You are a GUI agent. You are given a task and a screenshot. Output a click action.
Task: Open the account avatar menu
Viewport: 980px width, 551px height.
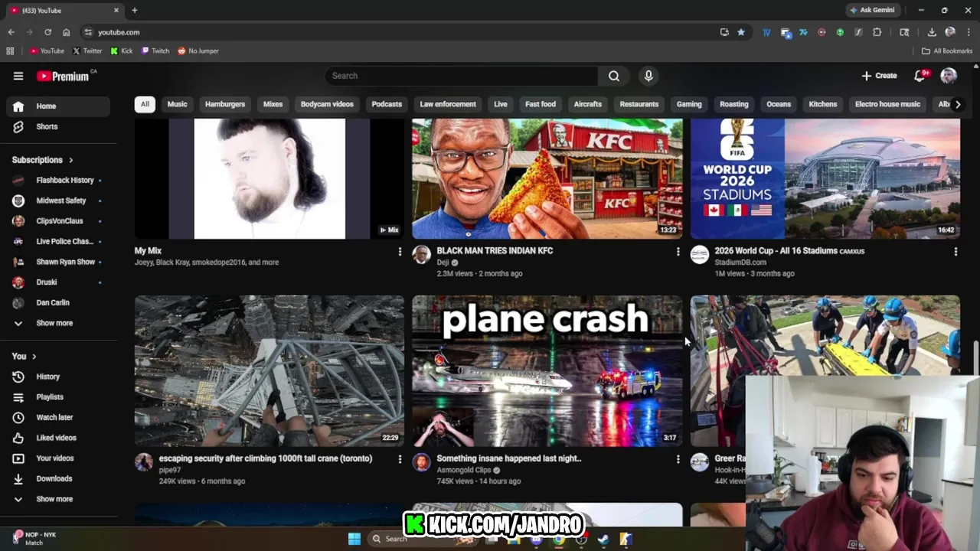(x=949, y=76)
